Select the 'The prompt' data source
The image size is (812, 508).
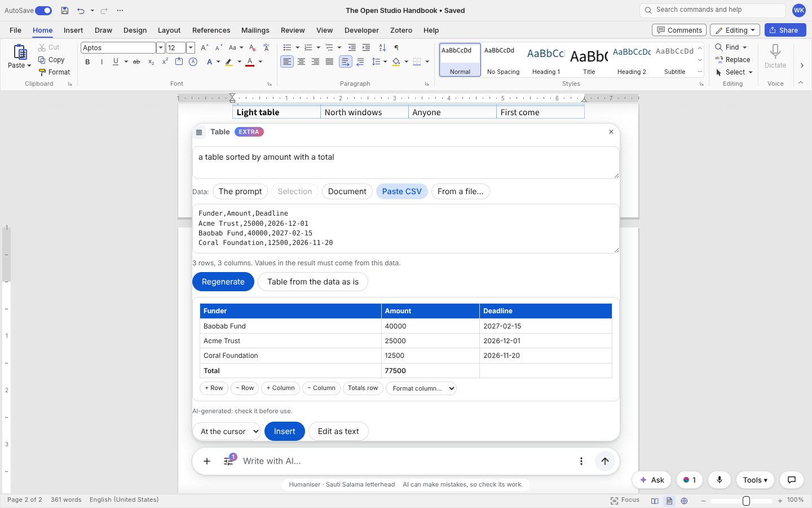coord(240,191)
